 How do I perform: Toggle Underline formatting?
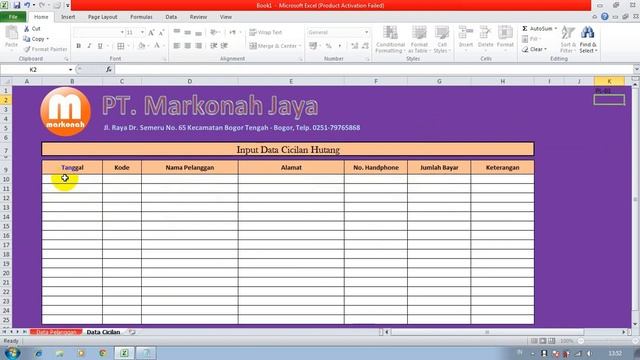point(100,46)
